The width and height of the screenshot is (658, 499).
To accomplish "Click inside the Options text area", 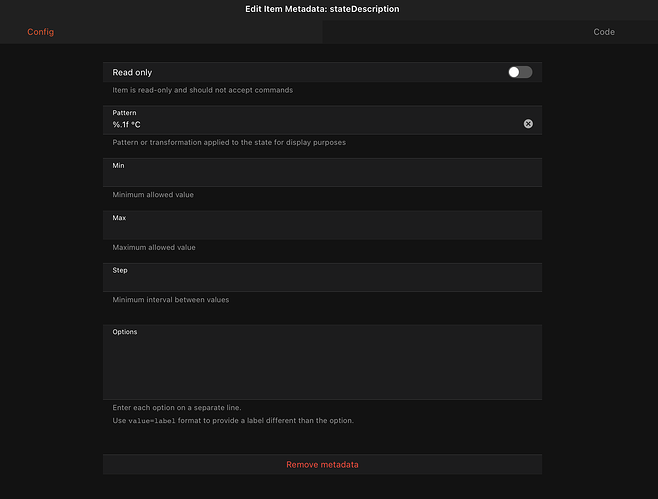I will click(322, 368).
